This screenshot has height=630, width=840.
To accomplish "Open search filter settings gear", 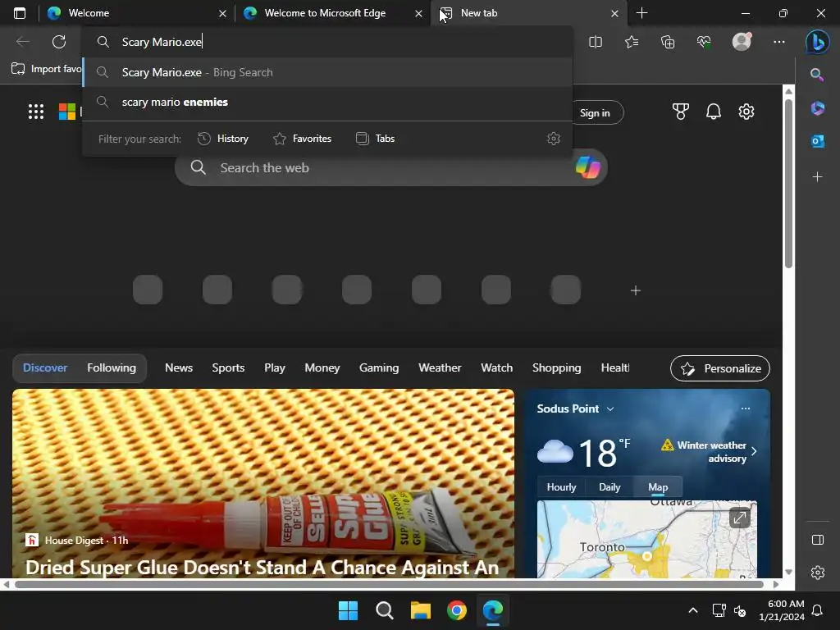I will [x=554, y=139].
